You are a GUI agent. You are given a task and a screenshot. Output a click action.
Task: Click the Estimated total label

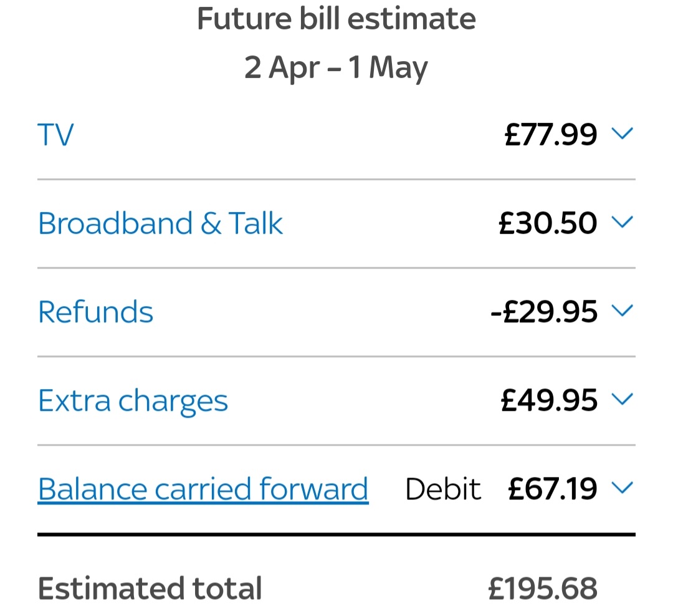pyautogui.click(x=150, y=589)
